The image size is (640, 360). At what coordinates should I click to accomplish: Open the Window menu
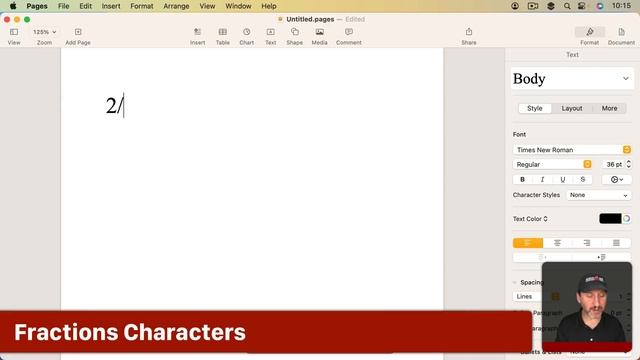238,6
